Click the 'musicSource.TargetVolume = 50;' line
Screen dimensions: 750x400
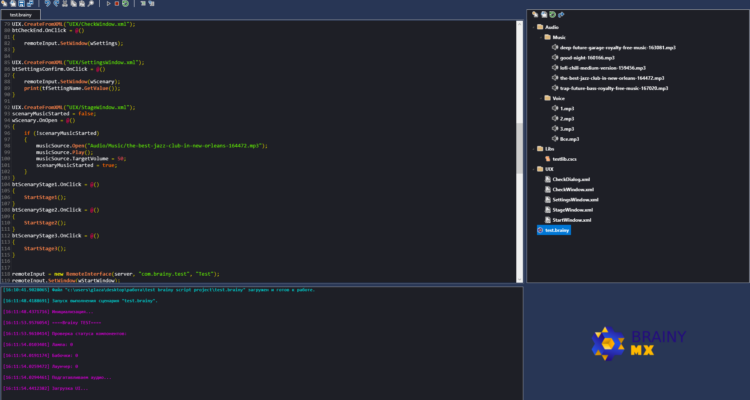coord(81,158)
